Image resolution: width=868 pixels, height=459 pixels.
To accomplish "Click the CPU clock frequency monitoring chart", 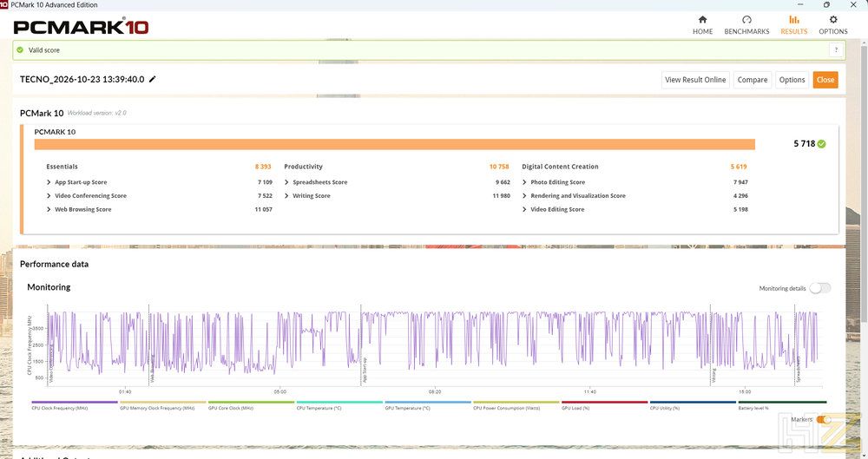I will 435,346.
